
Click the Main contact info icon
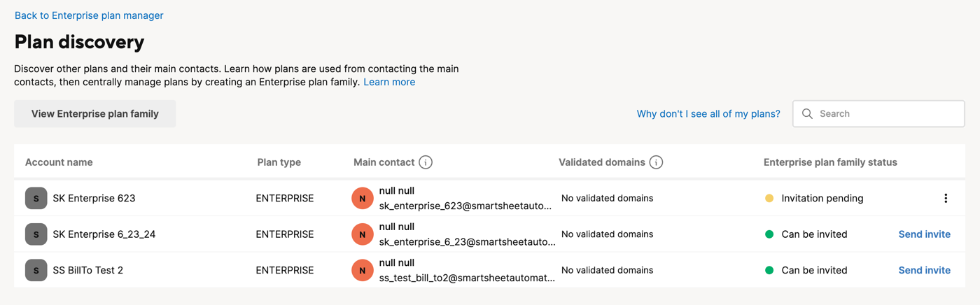point(426,162)
